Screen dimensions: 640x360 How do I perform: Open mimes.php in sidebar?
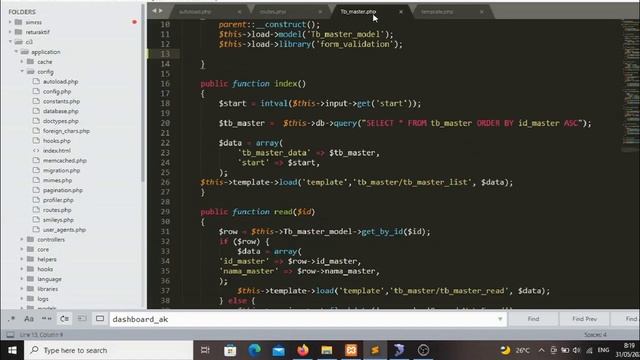click(57, 180)
